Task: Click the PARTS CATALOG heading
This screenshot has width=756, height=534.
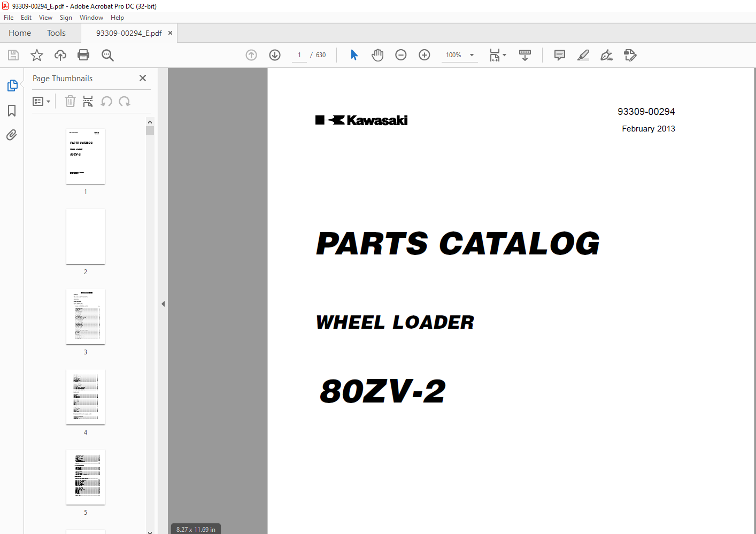Action: (458, 244)
